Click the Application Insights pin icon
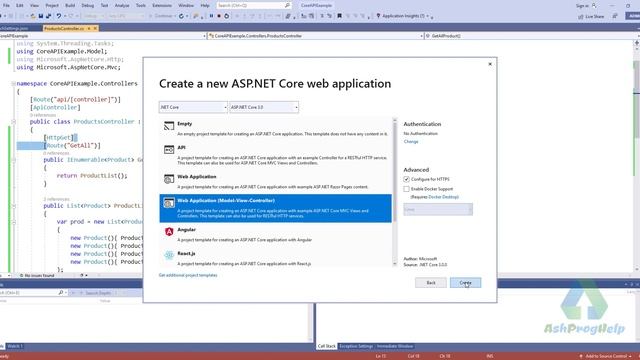The width and height of the screenshot is (640, 360). coord(378,16)
